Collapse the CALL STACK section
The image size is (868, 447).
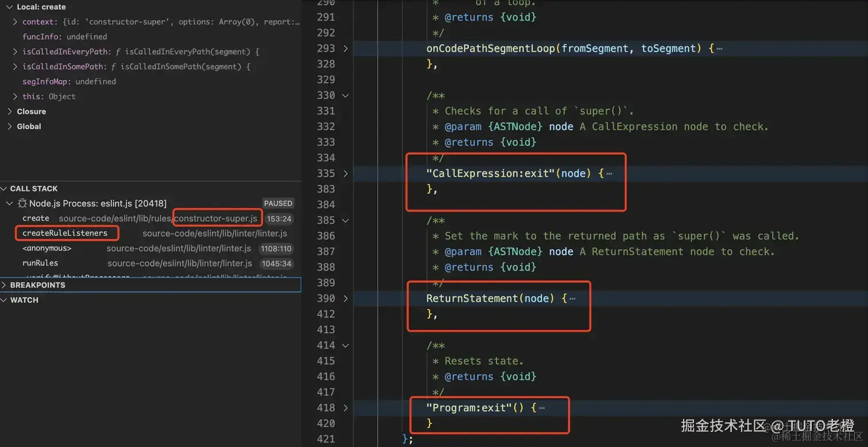tap(4, 188)
